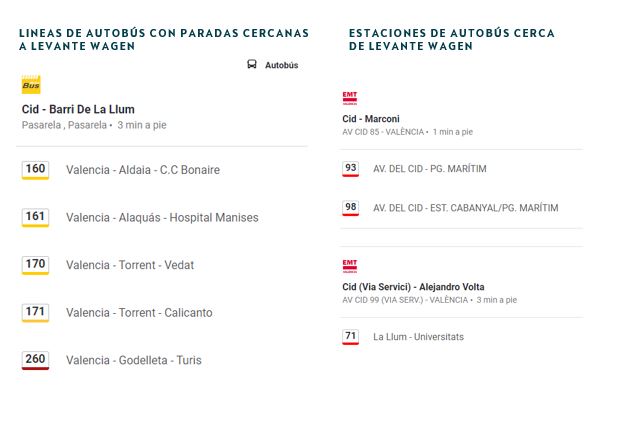Image resolution: width=643 pixels, height=435 pixels.
Task: Open Valencia - Alaquás - Hospital Manises route
Action: (x=162, y=217)
